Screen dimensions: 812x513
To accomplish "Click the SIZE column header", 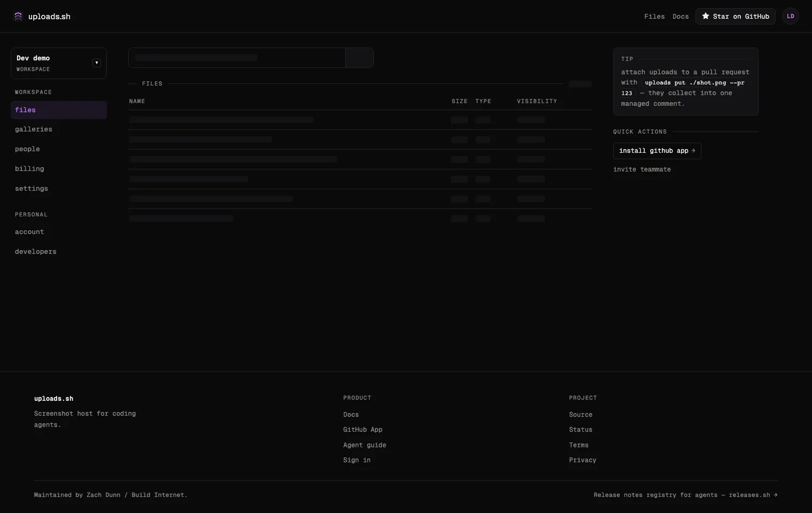I will coord(459,101).
